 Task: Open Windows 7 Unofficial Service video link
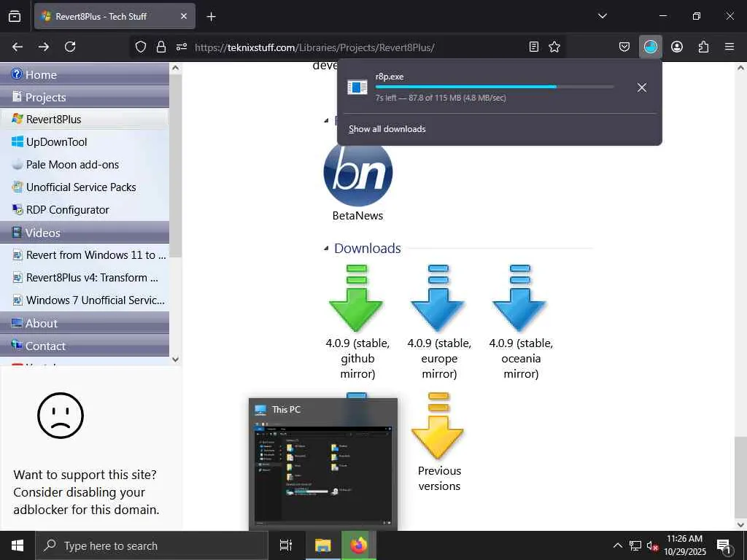coord(85,300)
